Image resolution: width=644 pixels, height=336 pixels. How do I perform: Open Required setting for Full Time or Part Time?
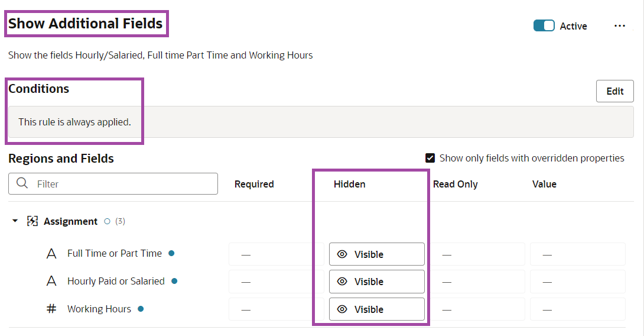click(276, 254)
